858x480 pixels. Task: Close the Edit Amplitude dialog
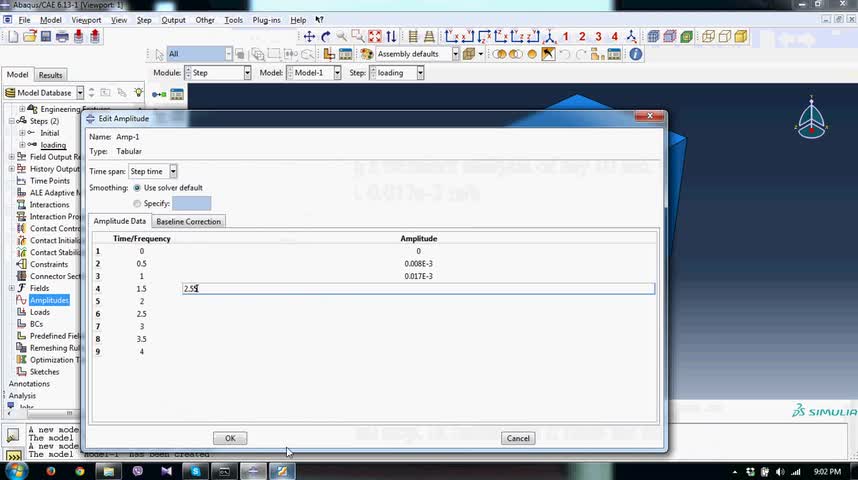coord(650,115)
